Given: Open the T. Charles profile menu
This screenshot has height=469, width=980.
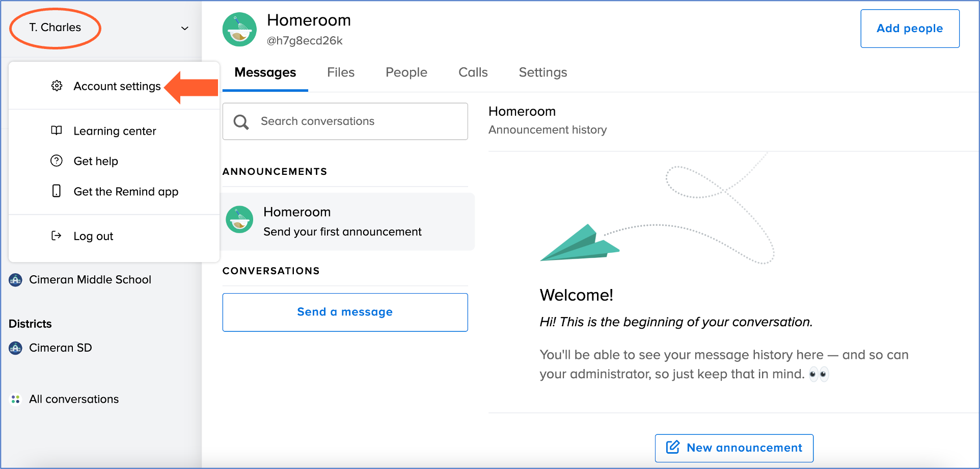Looking at the screenshot, I should (55, 28).
